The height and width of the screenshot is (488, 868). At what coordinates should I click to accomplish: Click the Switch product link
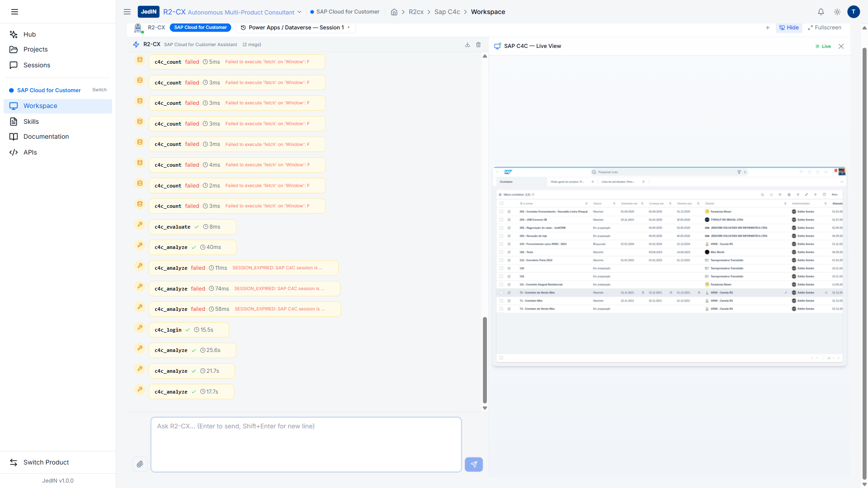(99, 90)
